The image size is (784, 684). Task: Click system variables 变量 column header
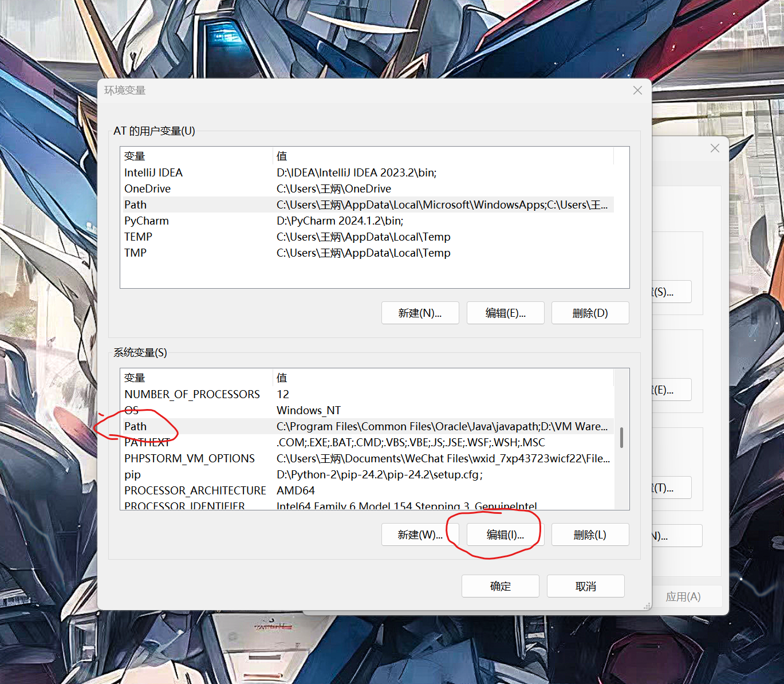point(196,378)
